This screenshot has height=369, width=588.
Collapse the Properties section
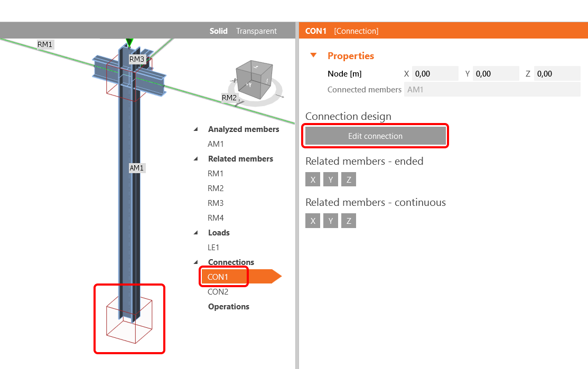313,55
